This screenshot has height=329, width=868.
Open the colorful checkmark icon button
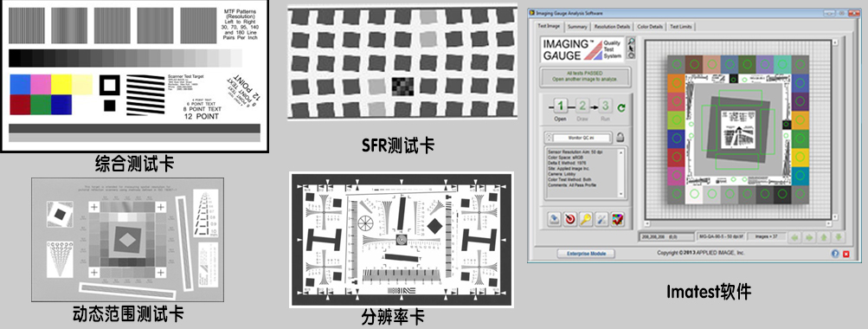617,219
